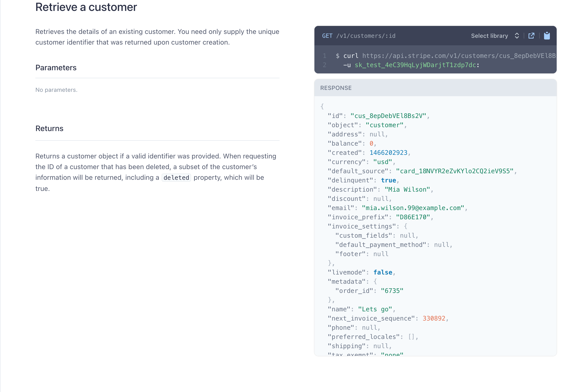Viewport: 577px width, 392px height.
Task: Click the Returns section header
Action: point(49,128)
